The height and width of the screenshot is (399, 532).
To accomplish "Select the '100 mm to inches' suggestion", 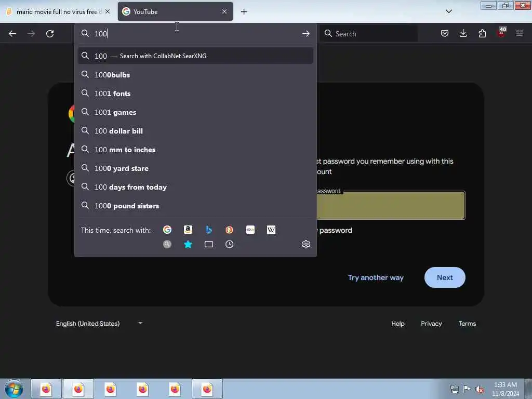I will tap(195, 150).
